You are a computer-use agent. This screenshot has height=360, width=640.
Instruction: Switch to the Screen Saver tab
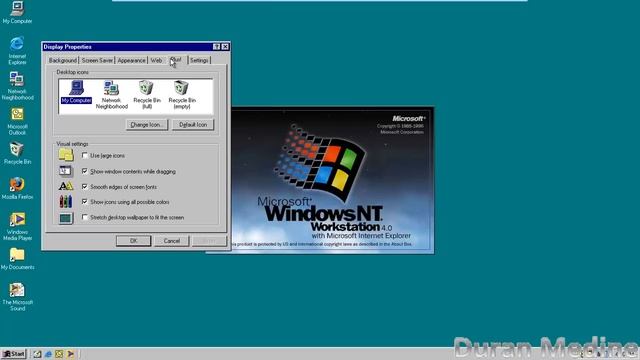point(97,60)
